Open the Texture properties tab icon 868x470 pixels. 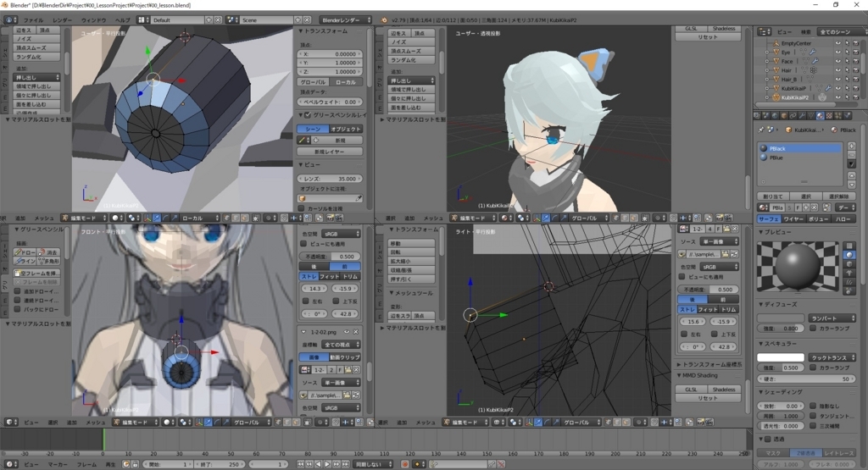pos(829,115)
